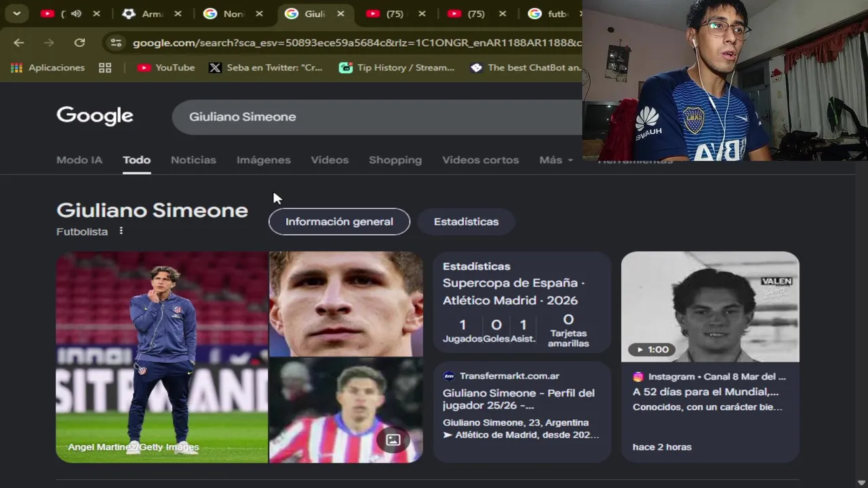Mute the first YouTube tab's speaker icon
The image size is (868, 488).
[x=77, y=14]
